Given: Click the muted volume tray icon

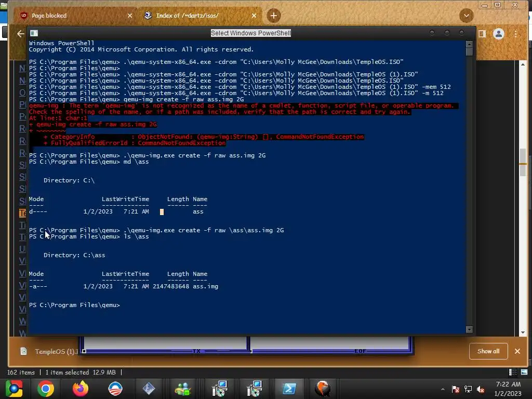Looking at the screenshot, I should pos(481,389).
